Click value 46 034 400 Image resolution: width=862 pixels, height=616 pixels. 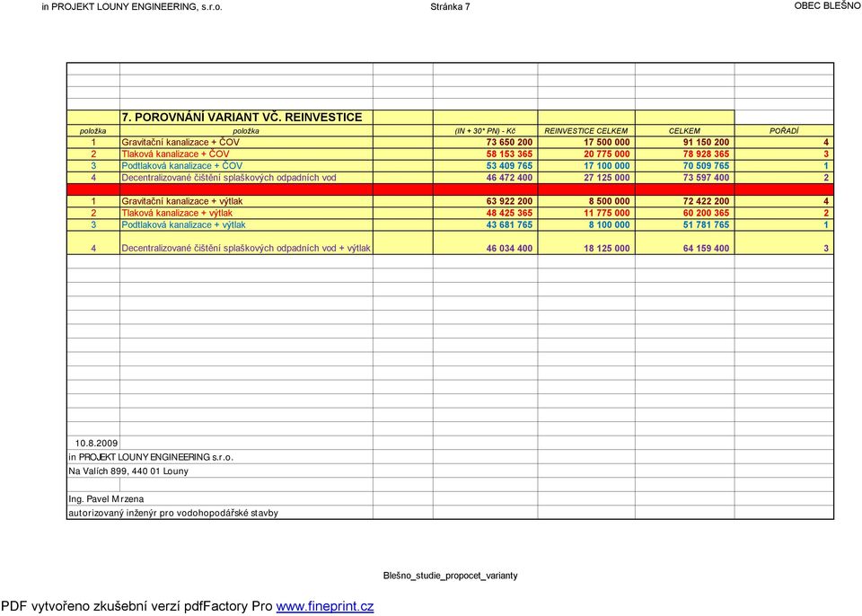pyautogui.click(x=510, y=249)
